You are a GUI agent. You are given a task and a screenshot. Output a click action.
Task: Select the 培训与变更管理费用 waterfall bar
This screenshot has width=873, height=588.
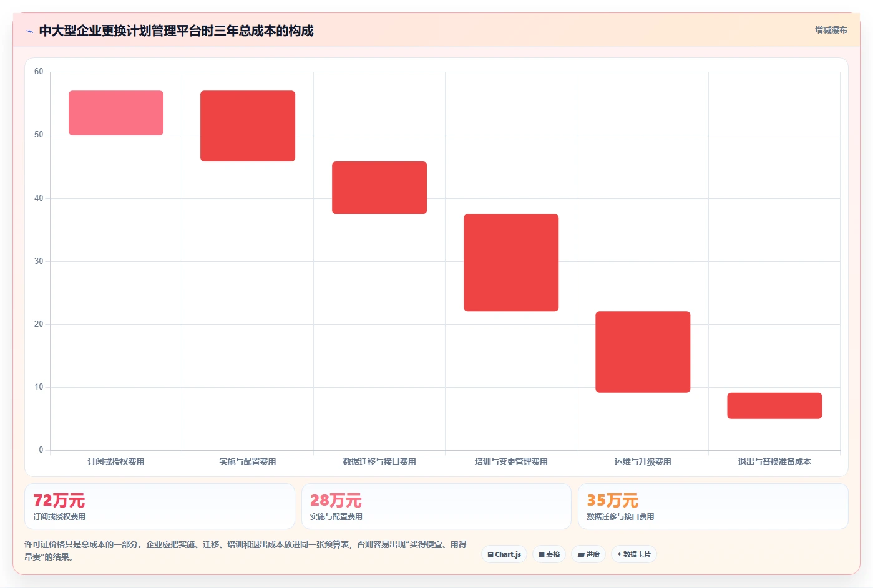pos(511,263)
